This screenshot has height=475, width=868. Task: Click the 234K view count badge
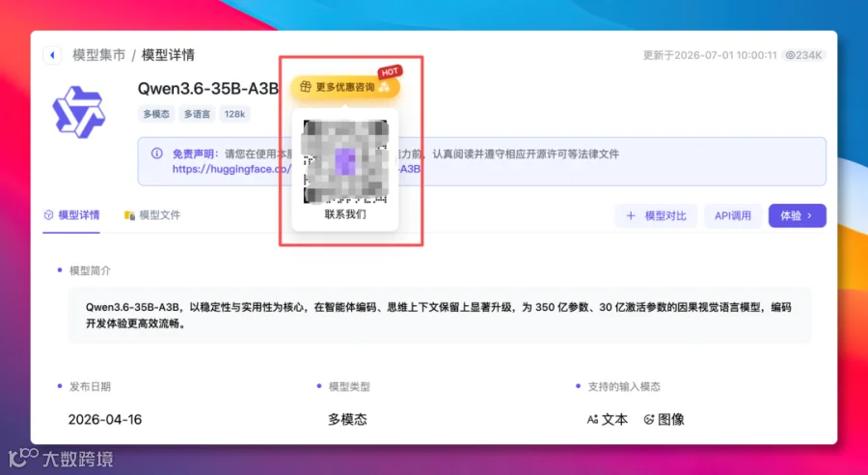click(804, 55)
